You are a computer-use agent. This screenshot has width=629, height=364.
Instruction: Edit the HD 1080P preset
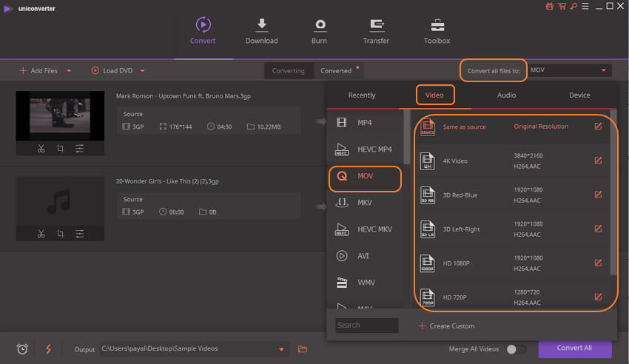pos(598,263)
